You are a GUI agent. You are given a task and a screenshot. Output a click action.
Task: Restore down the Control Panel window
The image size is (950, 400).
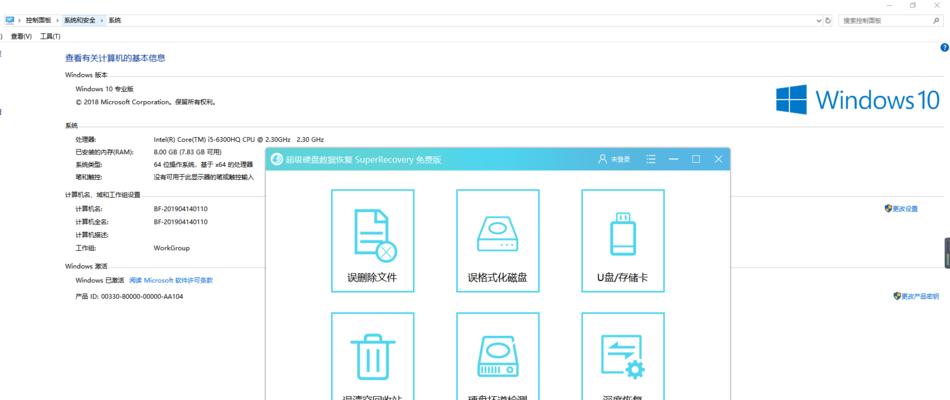pyautogui.click(x=913, y=5)
